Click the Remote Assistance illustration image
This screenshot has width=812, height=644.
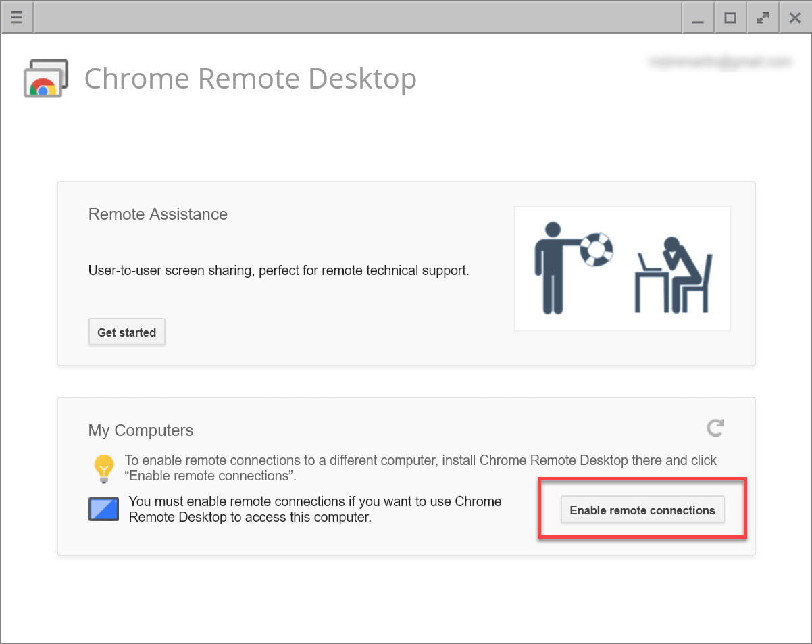(622, 268)
